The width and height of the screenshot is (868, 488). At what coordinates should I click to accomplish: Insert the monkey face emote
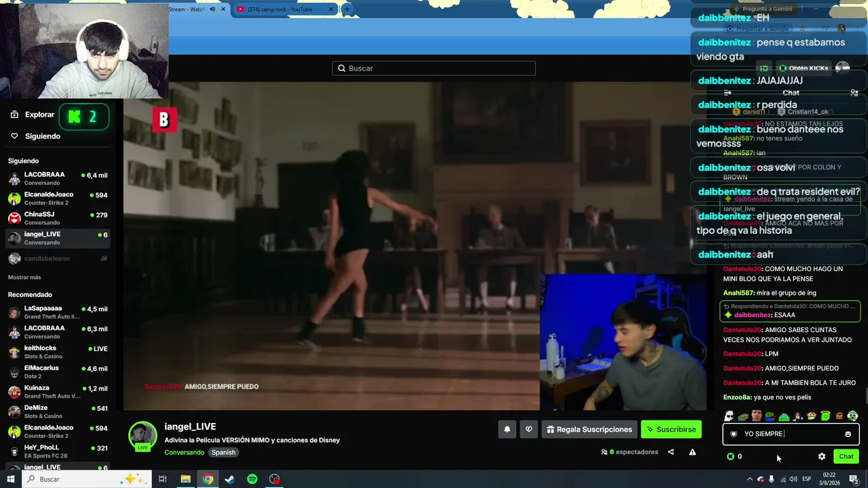(811, 416)
